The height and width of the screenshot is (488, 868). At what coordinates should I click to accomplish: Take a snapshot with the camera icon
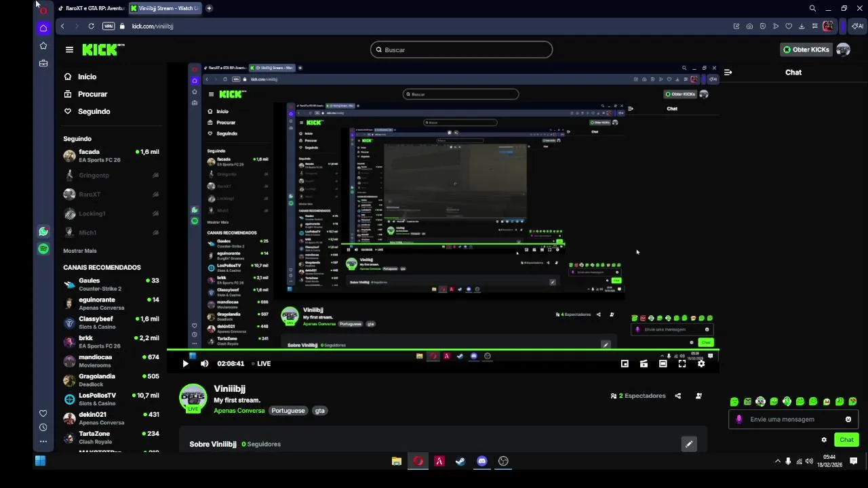749,26
